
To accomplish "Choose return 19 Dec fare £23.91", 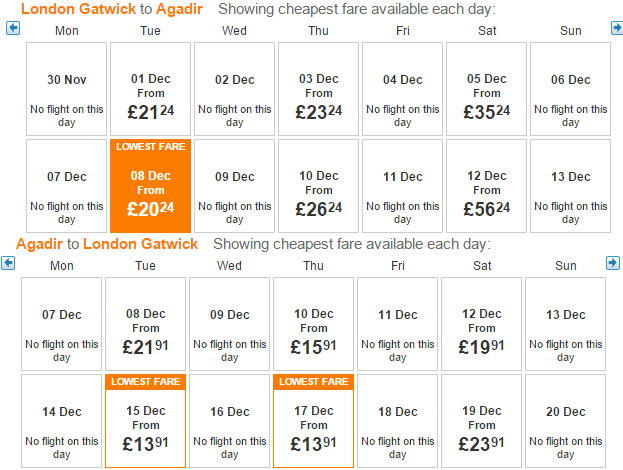I will pyautogui.click(x=482, y=421).
